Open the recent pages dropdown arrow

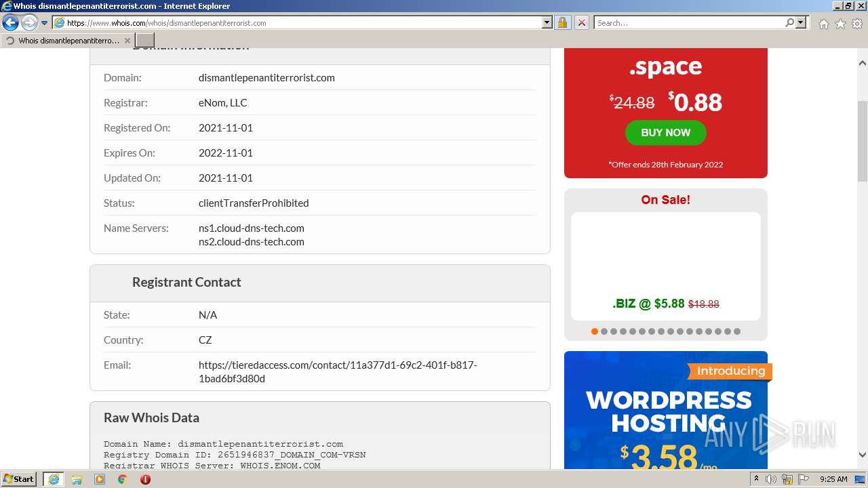[x=44, y=23]
